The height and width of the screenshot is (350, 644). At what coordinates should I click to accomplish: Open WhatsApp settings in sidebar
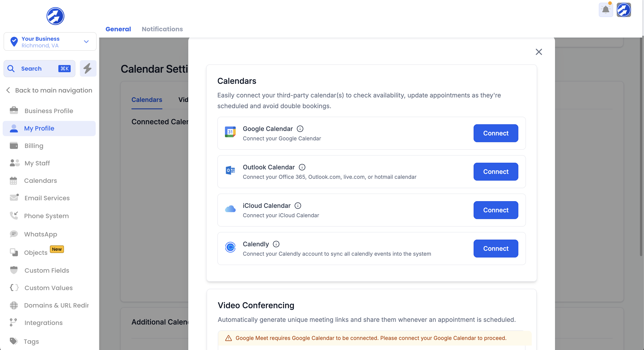tap(40, 234)
